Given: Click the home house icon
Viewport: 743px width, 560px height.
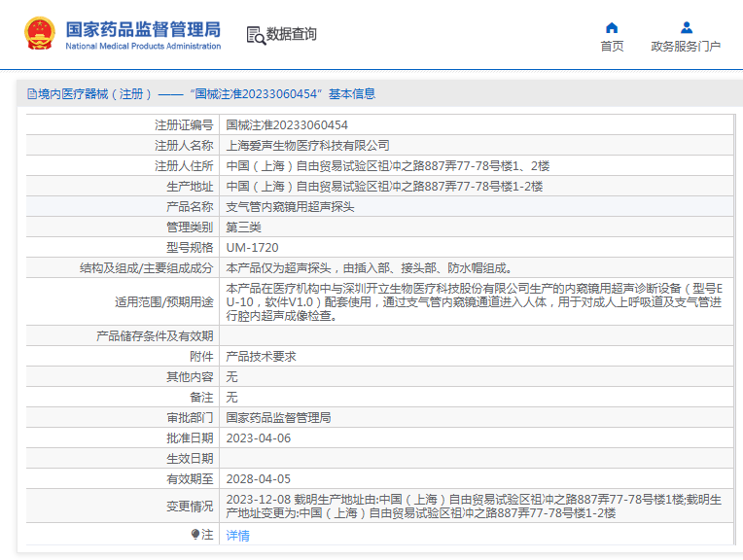Looking at the screenshot, I should pos(612,28).
